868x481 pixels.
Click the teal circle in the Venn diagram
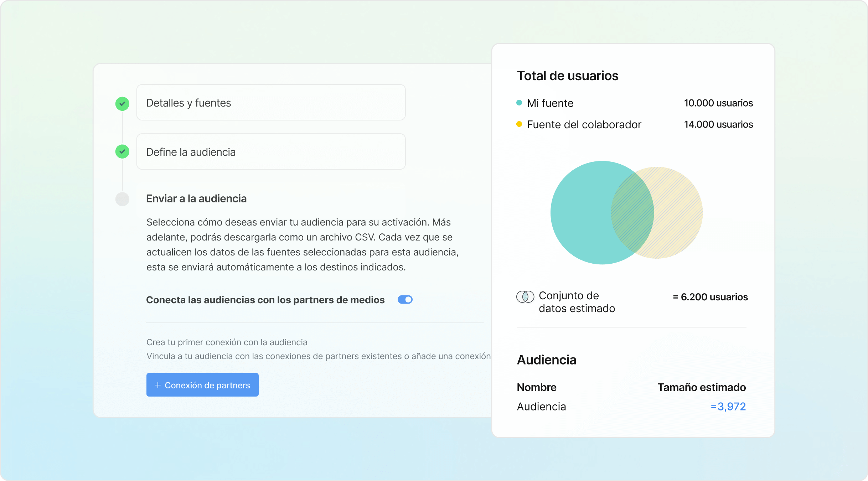[x=588, y=213]
